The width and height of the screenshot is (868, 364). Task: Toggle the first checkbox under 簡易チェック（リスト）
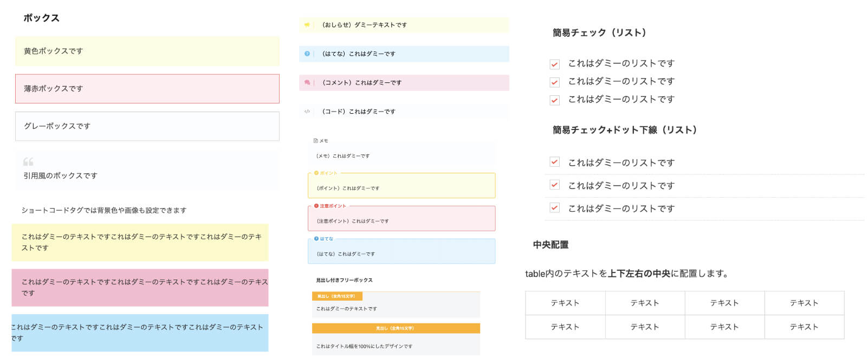(x=554, y=64)
